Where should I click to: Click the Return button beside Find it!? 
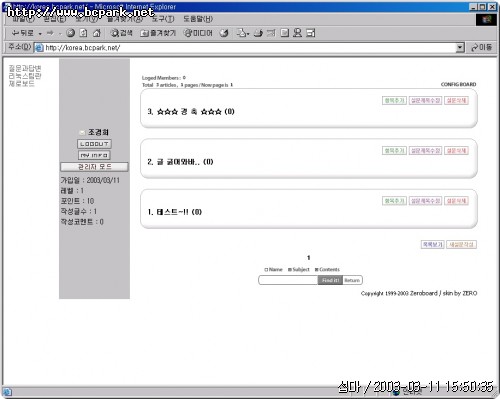tap(352, 280)
